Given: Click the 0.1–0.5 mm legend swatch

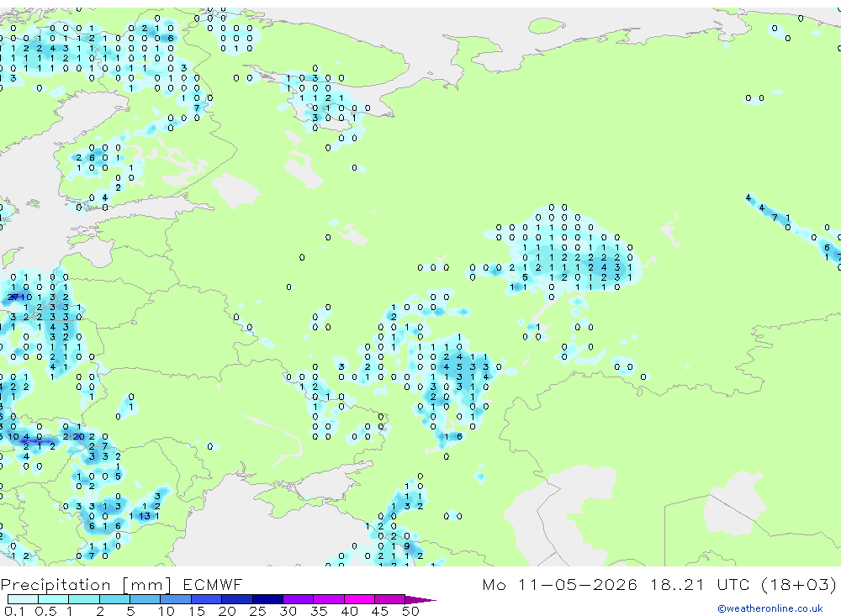Looking at the screenshot, I should (x=23, y=599).
